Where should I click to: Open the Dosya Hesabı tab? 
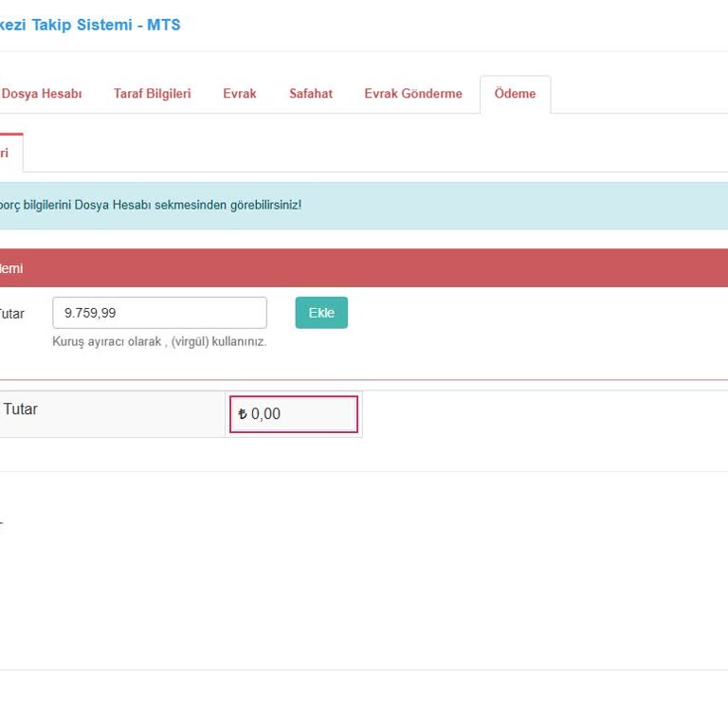point(41,94)
